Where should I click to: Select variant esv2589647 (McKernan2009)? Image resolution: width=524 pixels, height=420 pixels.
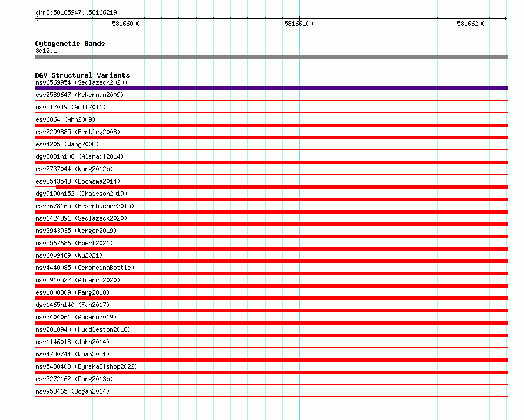(79, 95)
